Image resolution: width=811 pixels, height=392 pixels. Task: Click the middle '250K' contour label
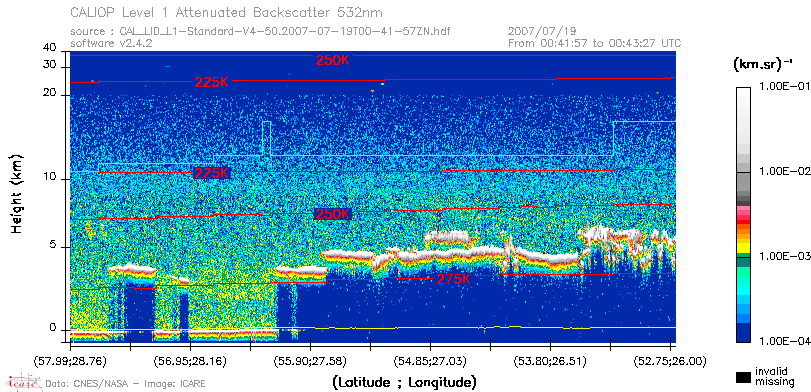333,214
